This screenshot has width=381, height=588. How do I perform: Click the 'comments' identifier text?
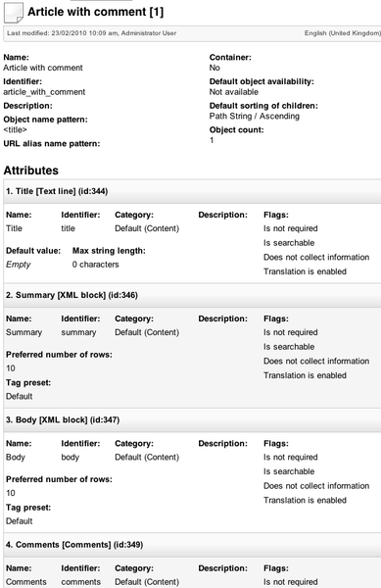click(x=81, y=582)
